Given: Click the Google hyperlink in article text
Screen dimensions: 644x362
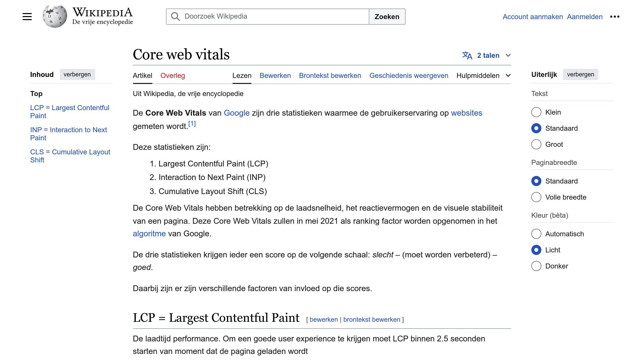Looking at the screenshot, I should (237, 113).
